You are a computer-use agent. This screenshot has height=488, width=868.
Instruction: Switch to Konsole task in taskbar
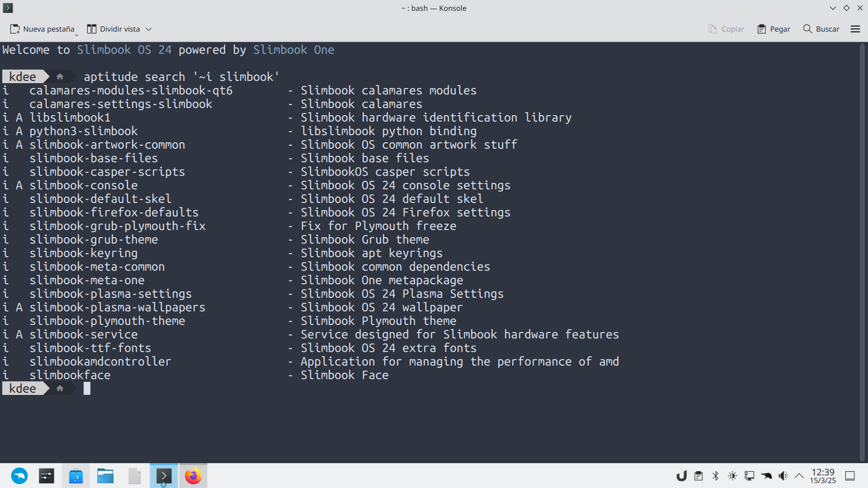tap(164, 476)
